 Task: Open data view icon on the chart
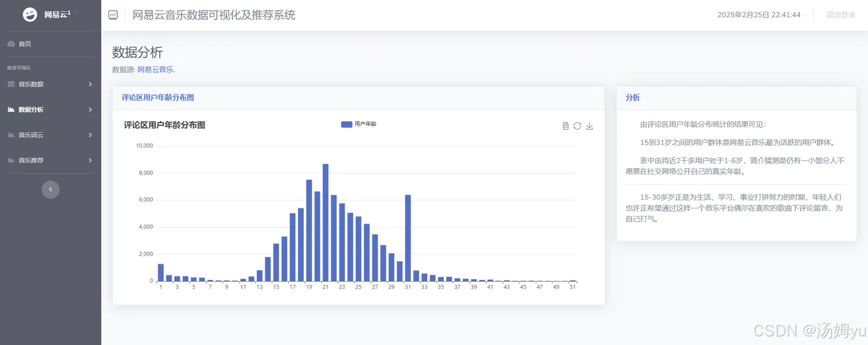click(x=565, y=126)
